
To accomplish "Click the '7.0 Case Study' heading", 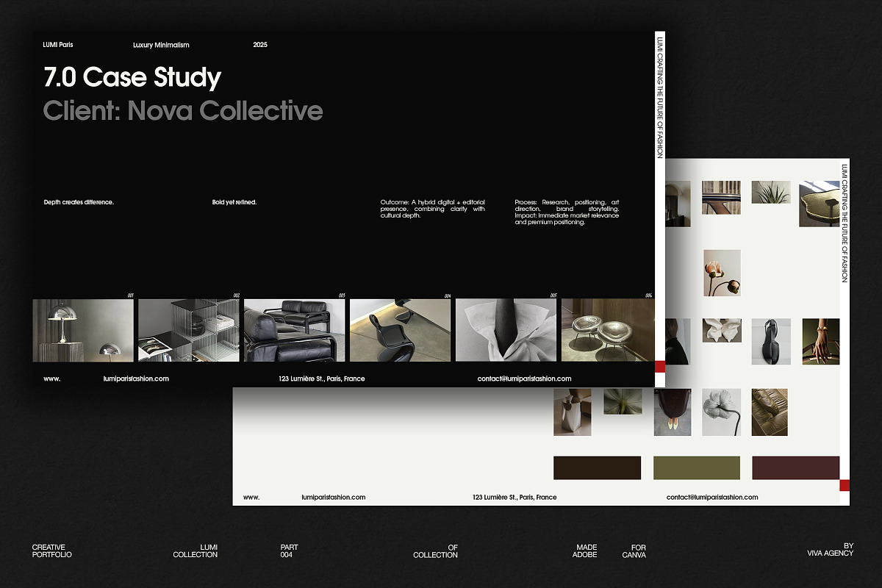I will pyautogui.click(x=132, y=77).
